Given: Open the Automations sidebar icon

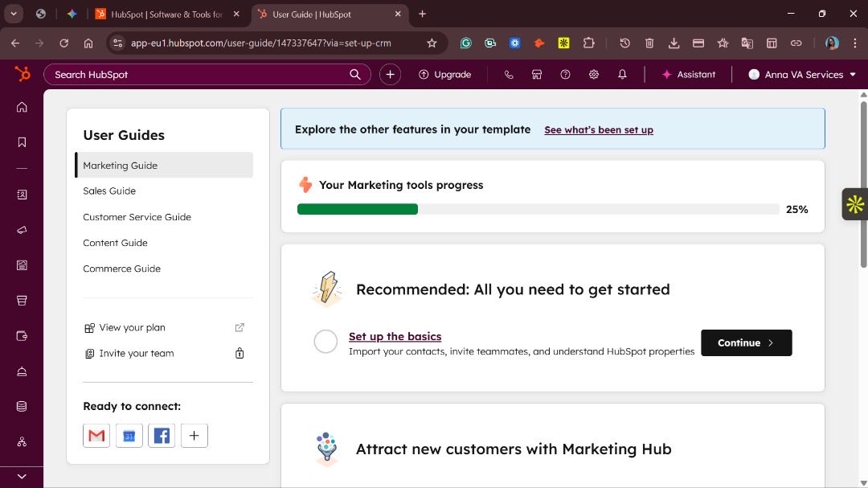Looking at the screenshot, I should point(22,442).
